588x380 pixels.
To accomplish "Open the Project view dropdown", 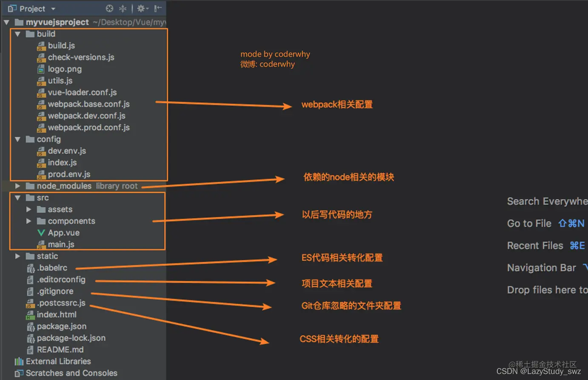I will pos(54,9).
